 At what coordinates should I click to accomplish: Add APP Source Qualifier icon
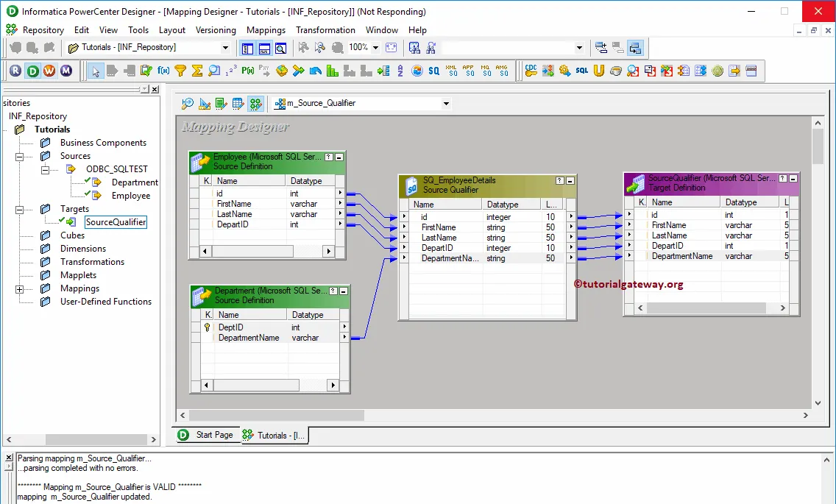(x=468, y=71)
